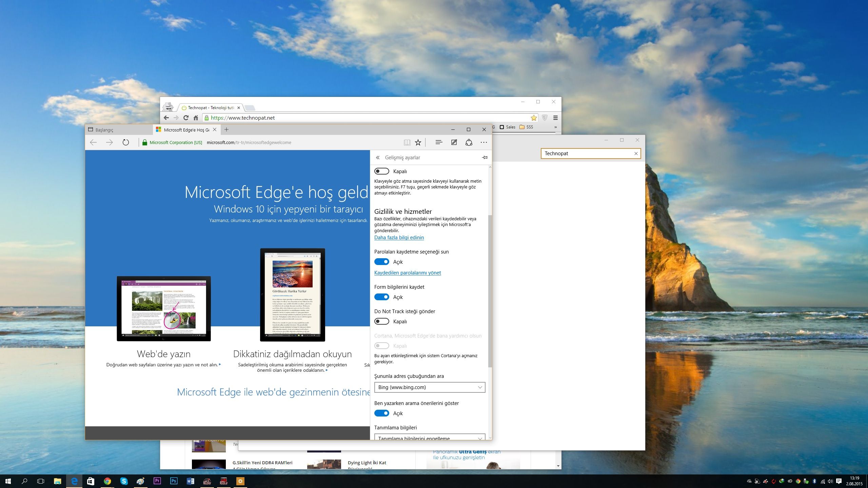Toggle Parolaları kaydetme seçeneği sun switch
This screenshot has height=488, width=868.
(x=381, y=262)
